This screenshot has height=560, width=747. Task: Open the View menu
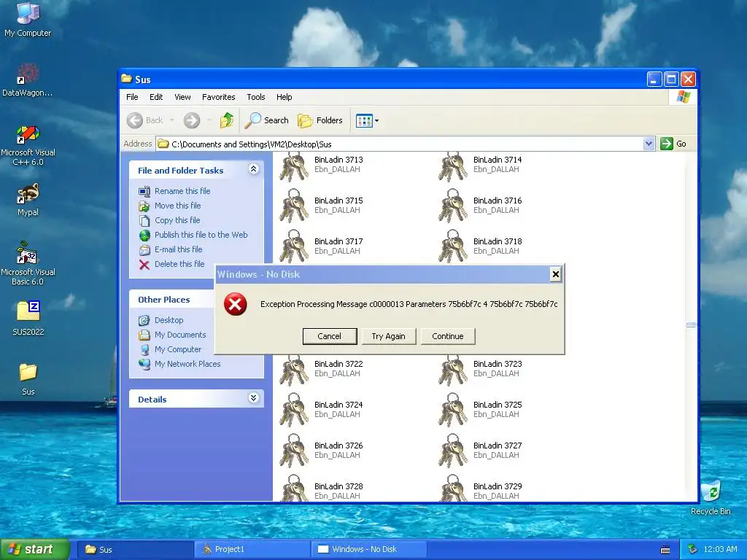click(182, 97)
